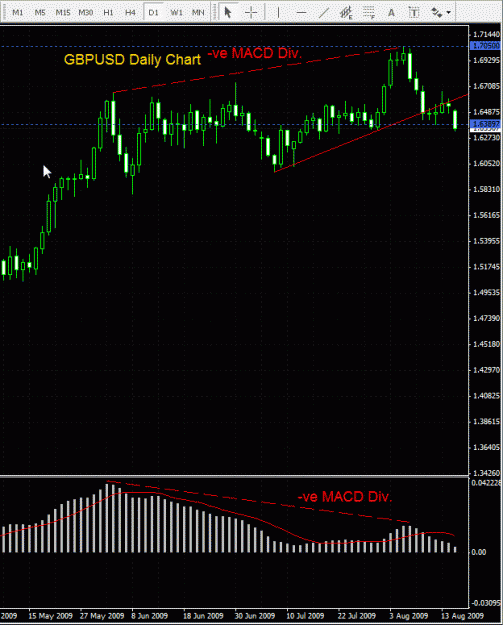Select the upper '-ve MACD Div.' annotation
Viewport: 503px width, 625px height.
point(254,53)
